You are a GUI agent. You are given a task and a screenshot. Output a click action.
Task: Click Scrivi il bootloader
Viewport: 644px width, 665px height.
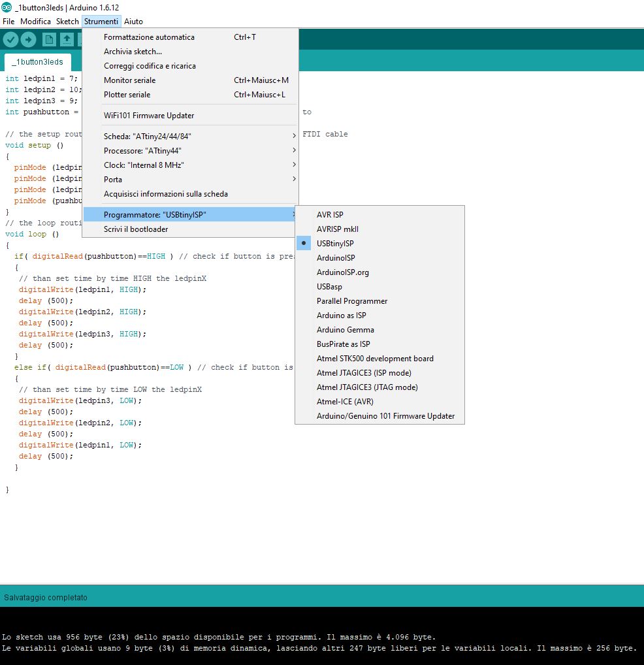190,229
